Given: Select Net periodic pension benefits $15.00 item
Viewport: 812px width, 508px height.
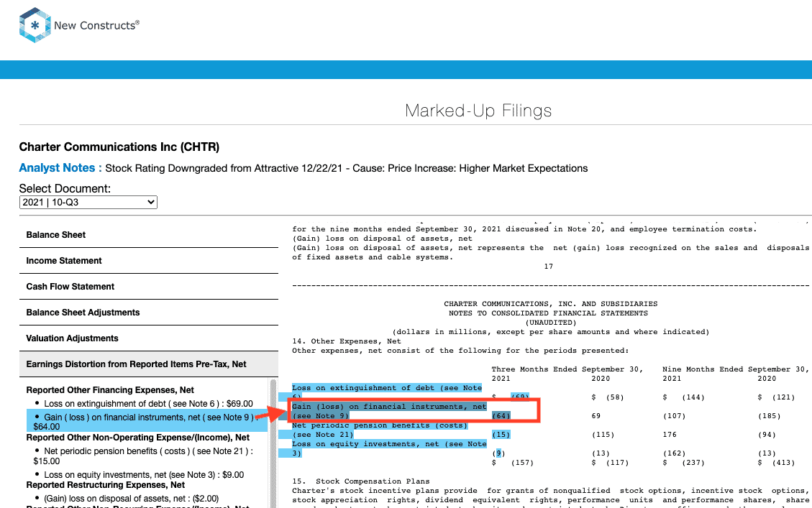Looking at the screenshot, I should click(143, 456).
